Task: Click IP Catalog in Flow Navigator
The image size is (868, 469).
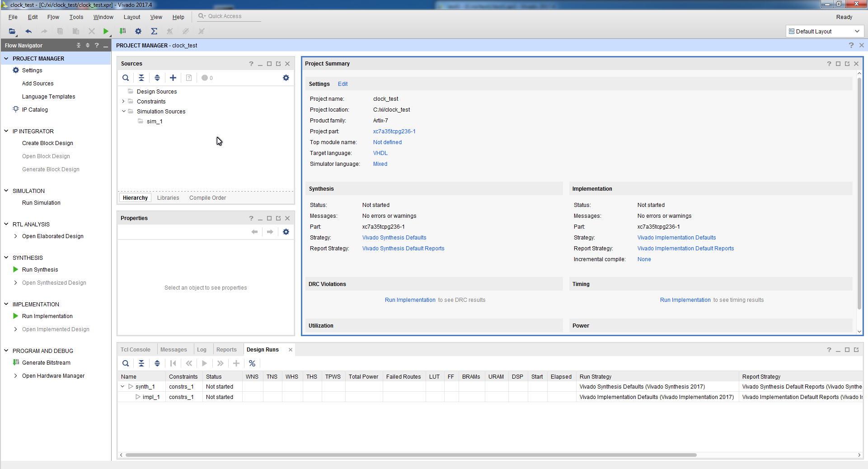Action: tap(35, 110)
